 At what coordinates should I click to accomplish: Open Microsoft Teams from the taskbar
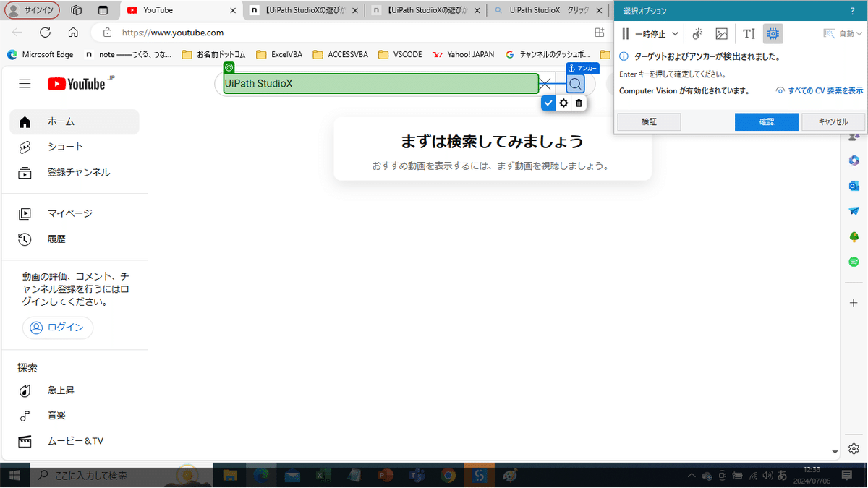pyautogui.click(x=417, y=475)
